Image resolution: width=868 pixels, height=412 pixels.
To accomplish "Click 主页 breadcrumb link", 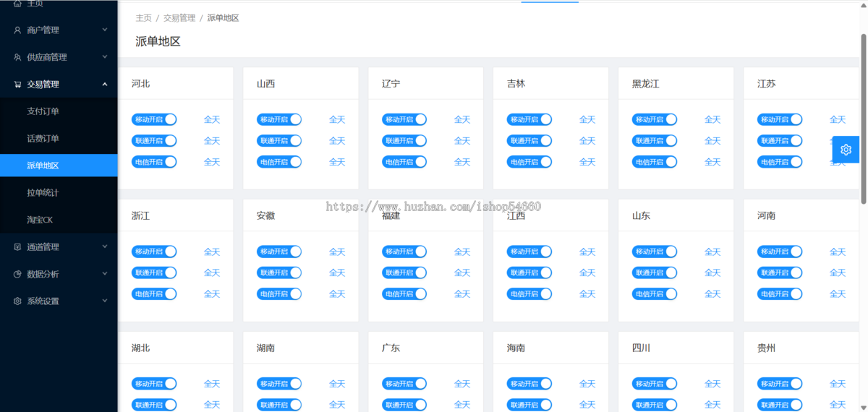I will click(x=143, y=18).
